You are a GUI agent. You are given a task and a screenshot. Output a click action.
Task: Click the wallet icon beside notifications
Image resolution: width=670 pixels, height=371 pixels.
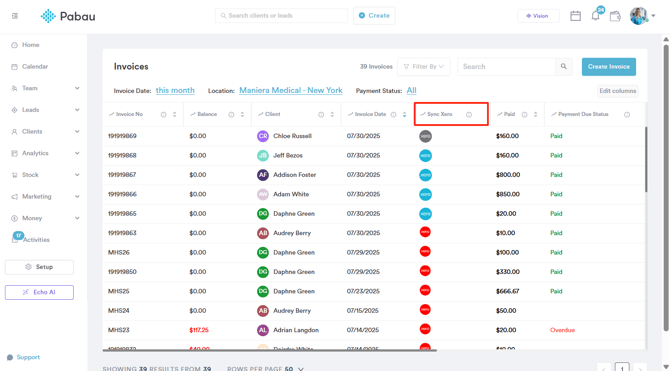(x=615, y=16)
